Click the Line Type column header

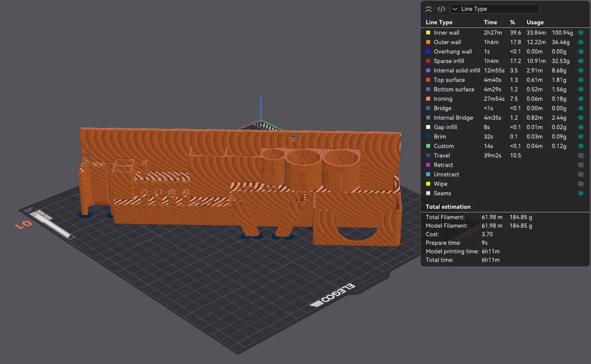tap(439, 22)
